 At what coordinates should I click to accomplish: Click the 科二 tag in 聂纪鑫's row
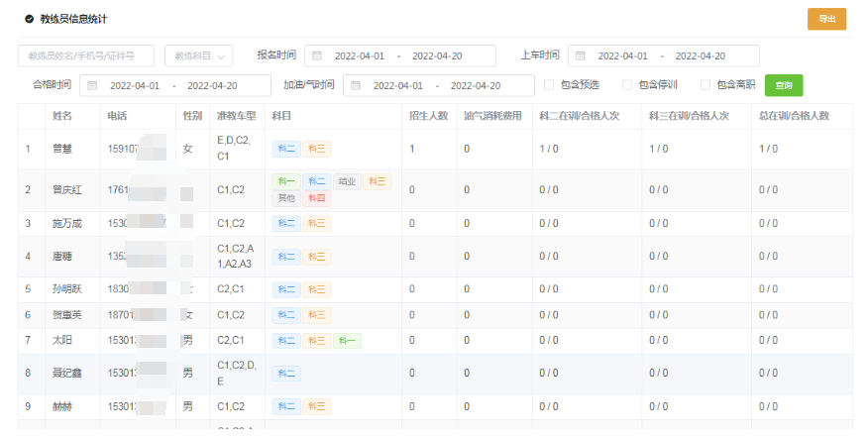point(286,374)
